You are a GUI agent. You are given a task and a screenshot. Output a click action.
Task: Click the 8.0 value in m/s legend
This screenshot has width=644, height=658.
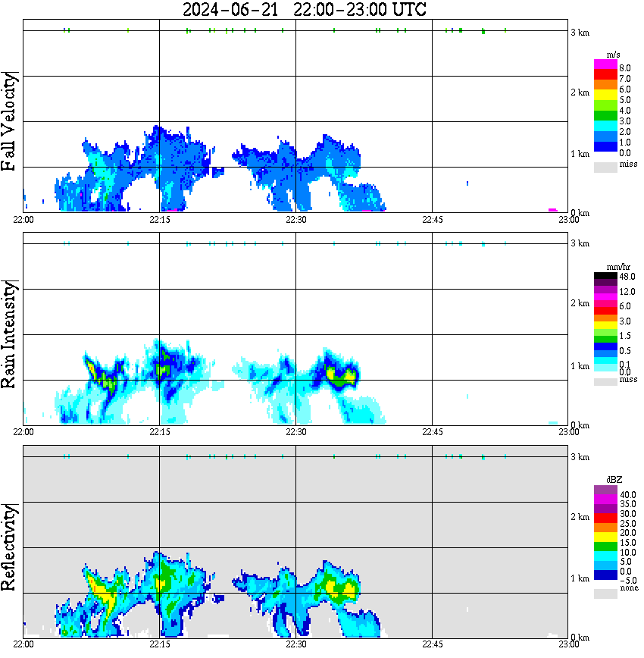tap(625, 68)
